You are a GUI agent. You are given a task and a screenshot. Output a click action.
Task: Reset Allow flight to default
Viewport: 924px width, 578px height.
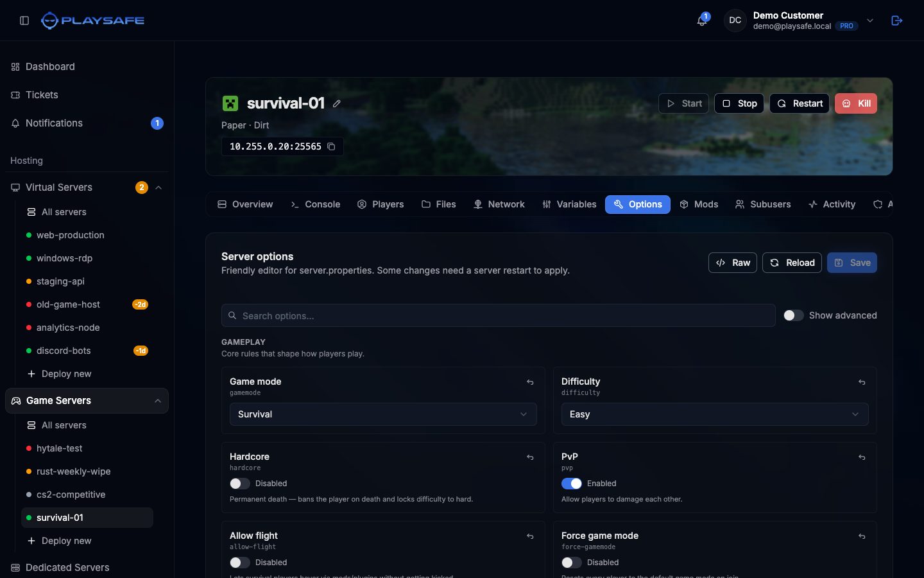point(530,536)
